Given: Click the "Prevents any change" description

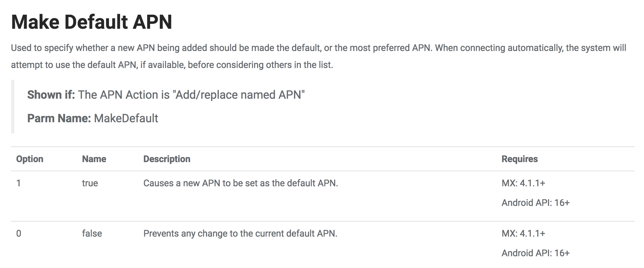Looking at the screenshot, I should [x=240, y=233].
